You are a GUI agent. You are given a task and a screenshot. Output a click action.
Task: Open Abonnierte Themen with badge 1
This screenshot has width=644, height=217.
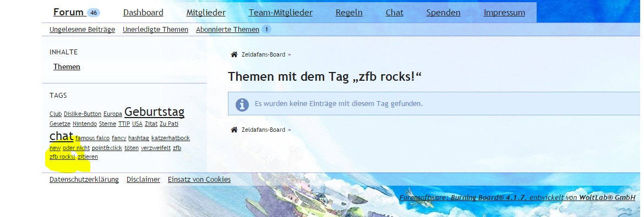pyautogui.click(x=233, y=30)
